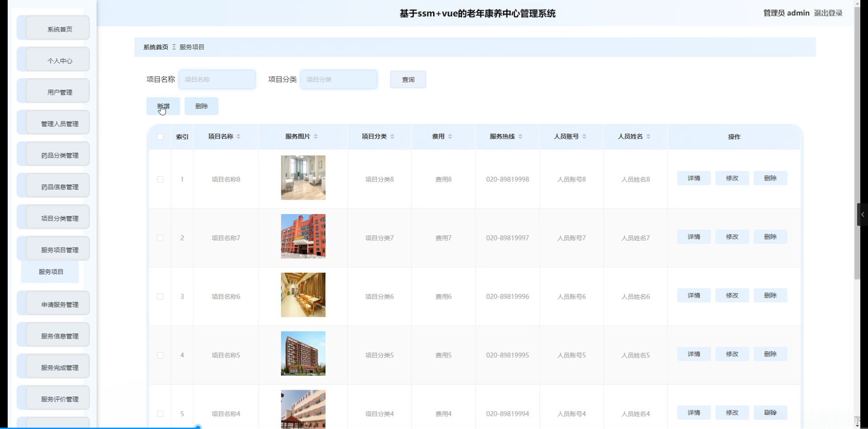Click the 管理员 admin user label

coord(786,13)
